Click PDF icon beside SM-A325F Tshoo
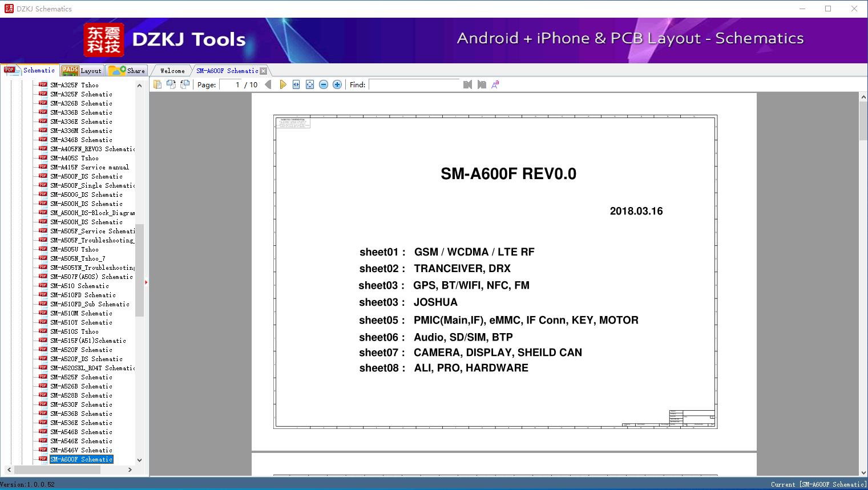The height and width of the screenshot is (490, 868). pyautogui.click(x=43, y=84)
